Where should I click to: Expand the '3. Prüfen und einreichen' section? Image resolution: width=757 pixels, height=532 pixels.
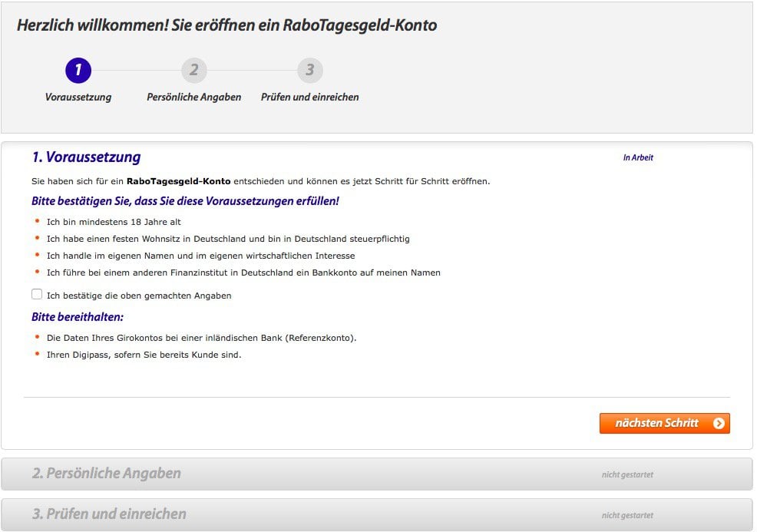click(376, 514)
